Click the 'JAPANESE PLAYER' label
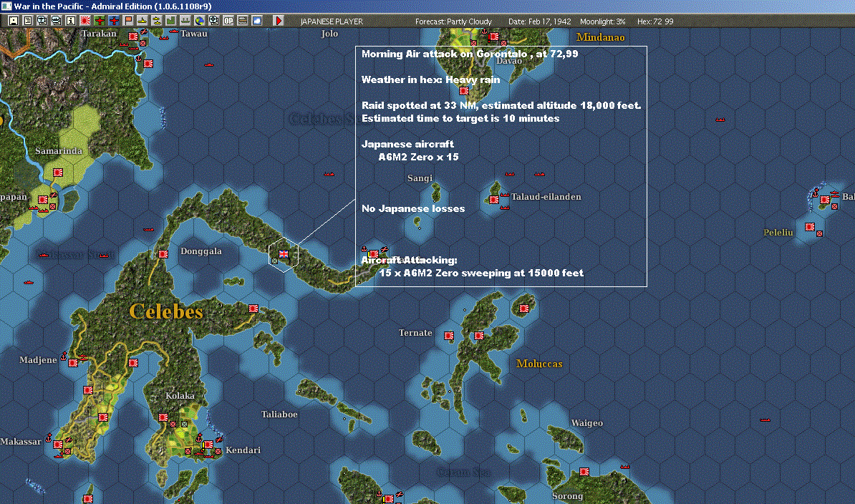The width and height of the screenshot is (855, 504). point(332,21)
